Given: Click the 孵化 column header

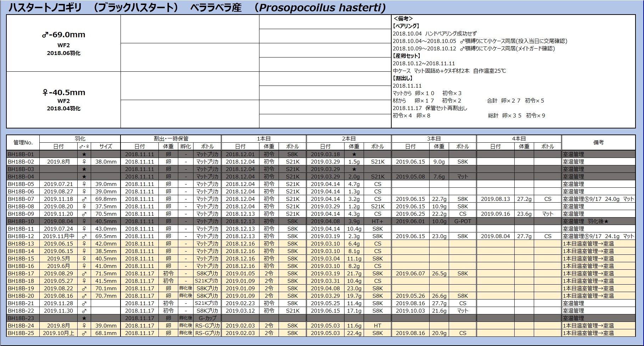Looking at the screenshot, I should pyautogui.click(x=185, y=147).
